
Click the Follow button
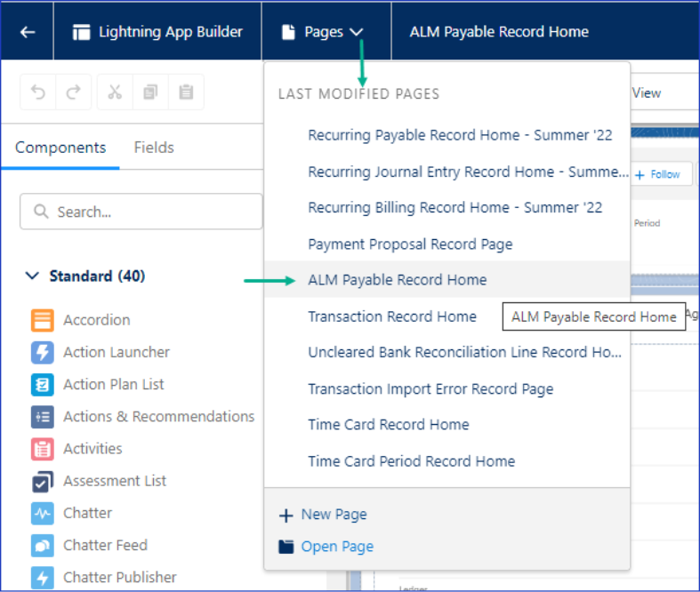(x=659, y=174)
